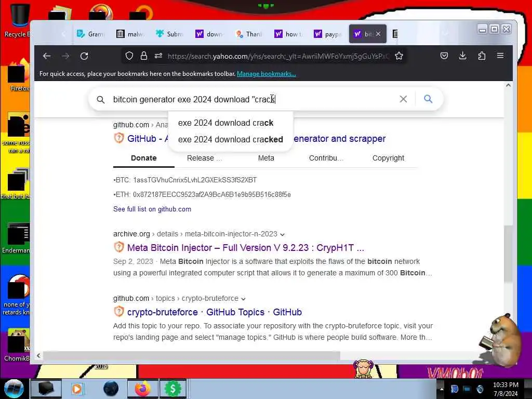532x399 pixels.
Task: Show hidden system tray icons
Action: [442, 389]
